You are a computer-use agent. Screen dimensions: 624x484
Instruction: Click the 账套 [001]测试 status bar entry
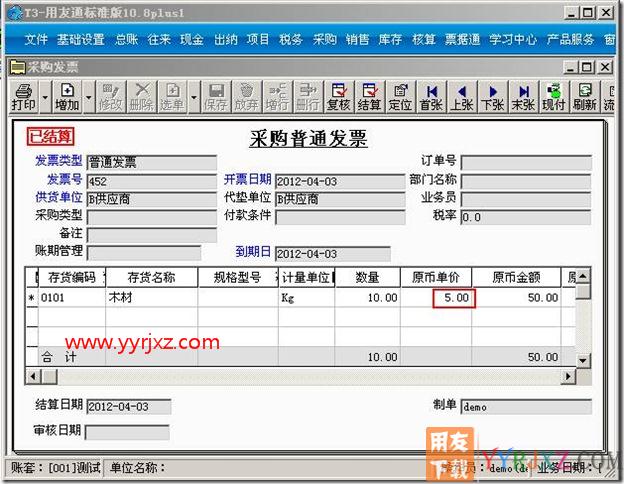[x=55, y=468]
